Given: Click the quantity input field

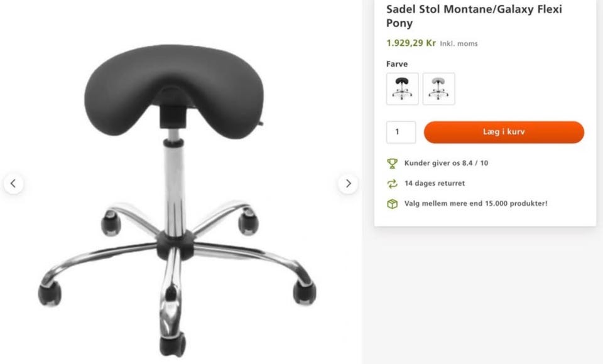Looking at the screenshot, I should tap(401, 132).
